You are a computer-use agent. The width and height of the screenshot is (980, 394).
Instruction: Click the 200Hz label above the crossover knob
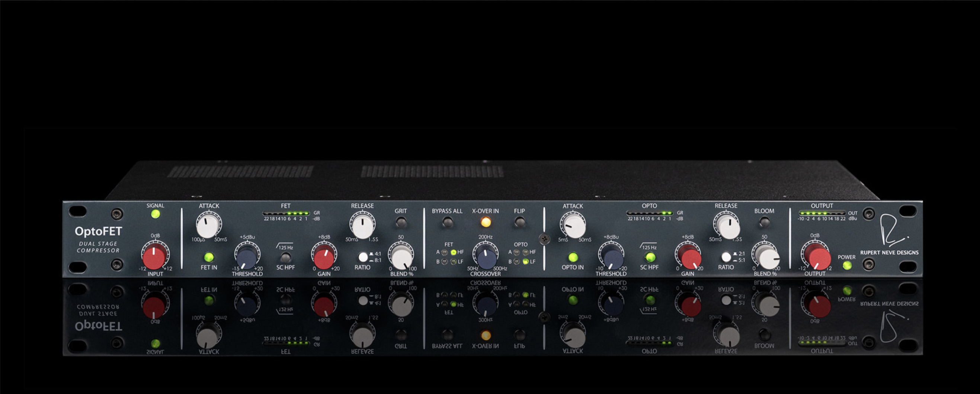coord(486,237)
